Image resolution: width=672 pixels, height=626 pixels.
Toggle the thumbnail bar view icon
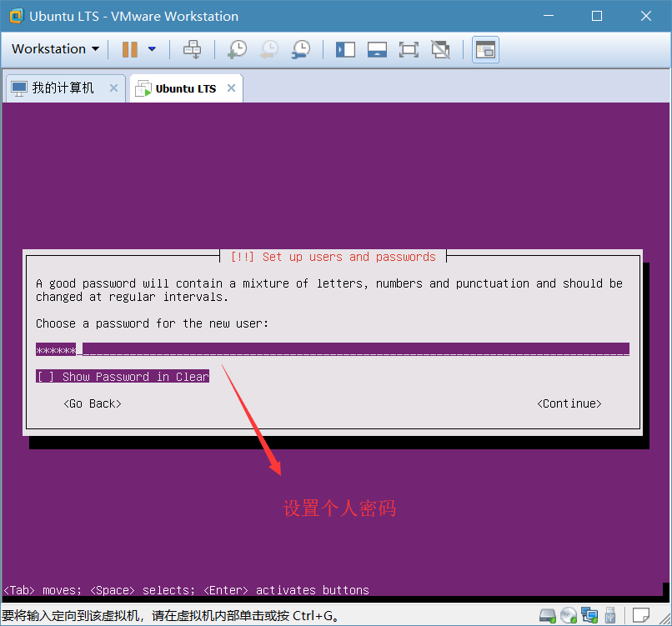pyautogui.click(x=377, y=49)
